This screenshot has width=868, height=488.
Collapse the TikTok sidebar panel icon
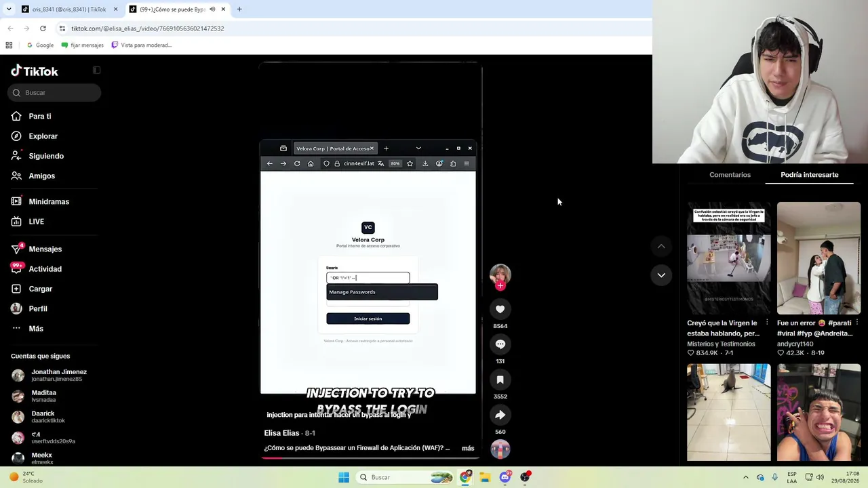point(96,70)
